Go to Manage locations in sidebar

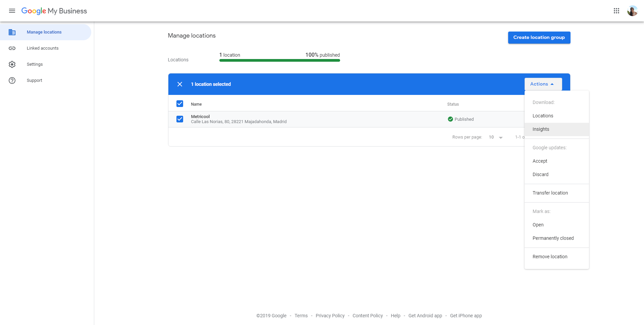pos(46,32)
